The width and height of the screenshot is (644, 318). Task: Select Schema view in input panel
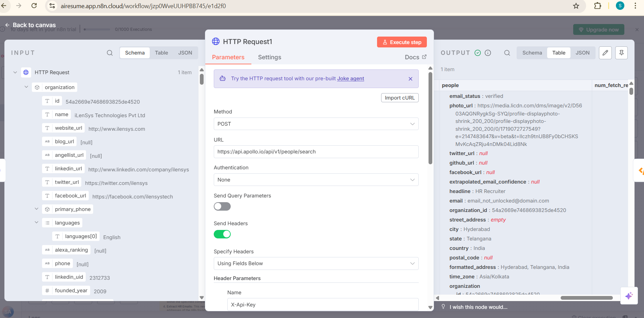tap(135, 53)
